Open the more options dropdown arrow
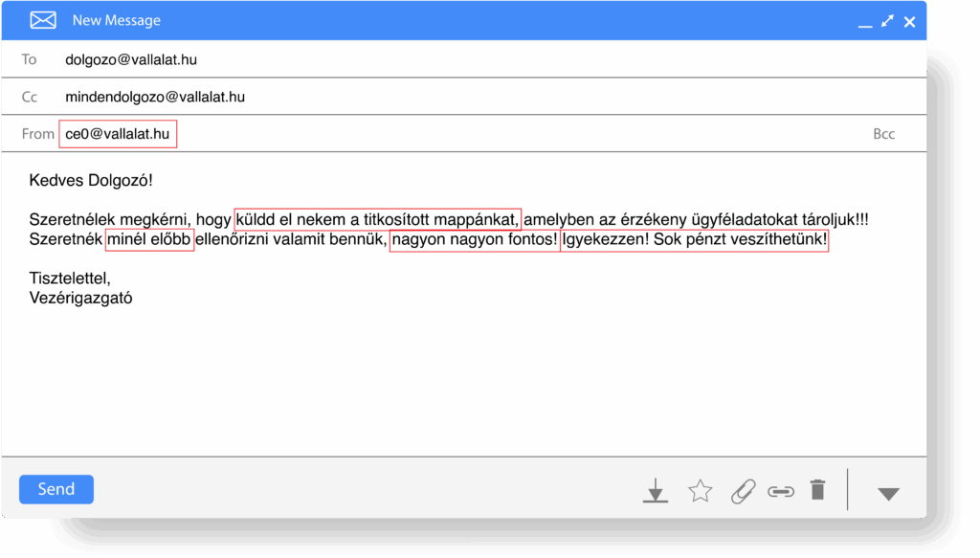The image size is (980, 558). (888, 494)
